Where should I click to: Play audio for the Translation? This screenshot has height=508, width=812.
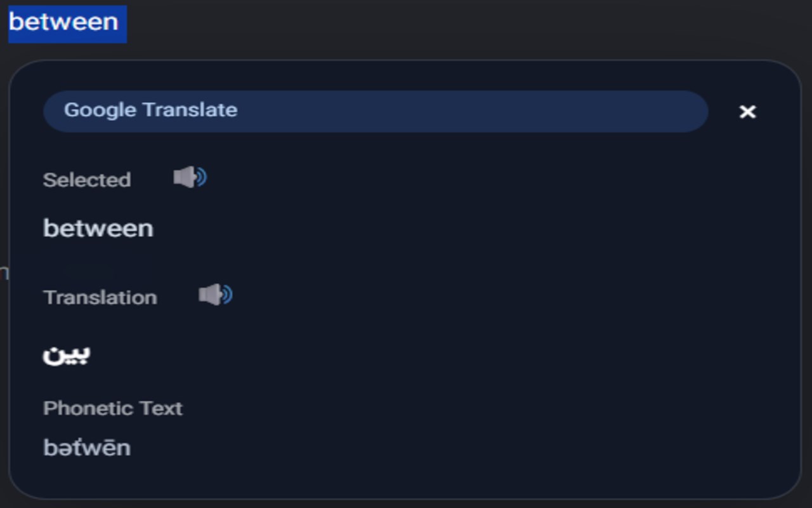216,295
